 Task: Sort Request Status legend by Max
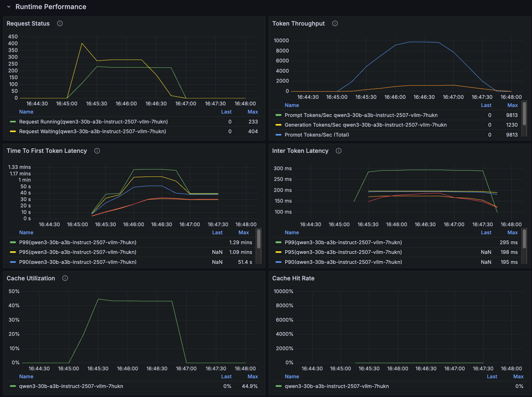(x=253, y=112)
